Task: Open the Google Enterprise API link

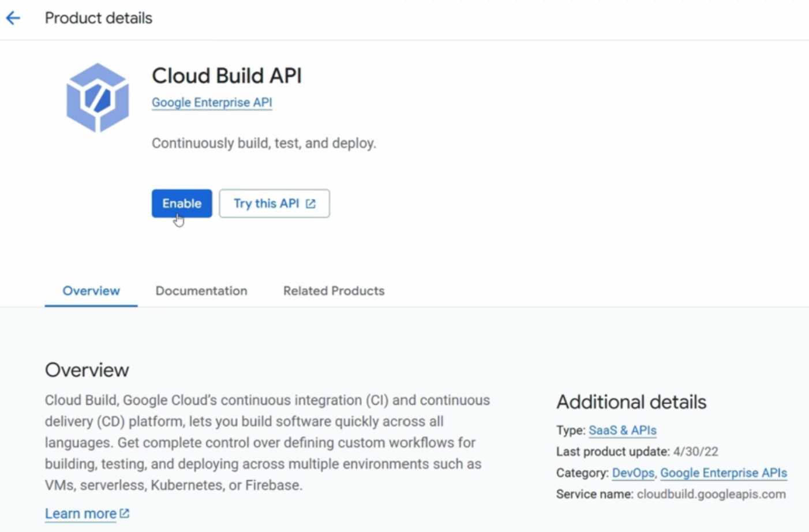Action: 212,102
